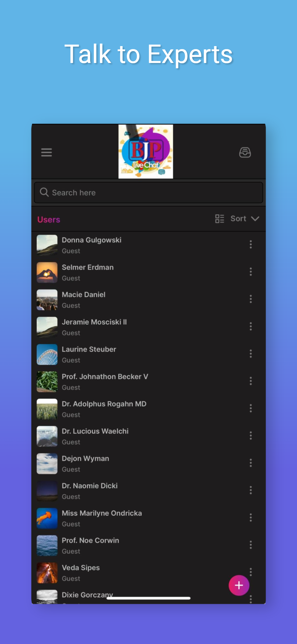Select the name Dejon Wyman
Viewport: 297px width, 644px height.
(x=85, y=459)
